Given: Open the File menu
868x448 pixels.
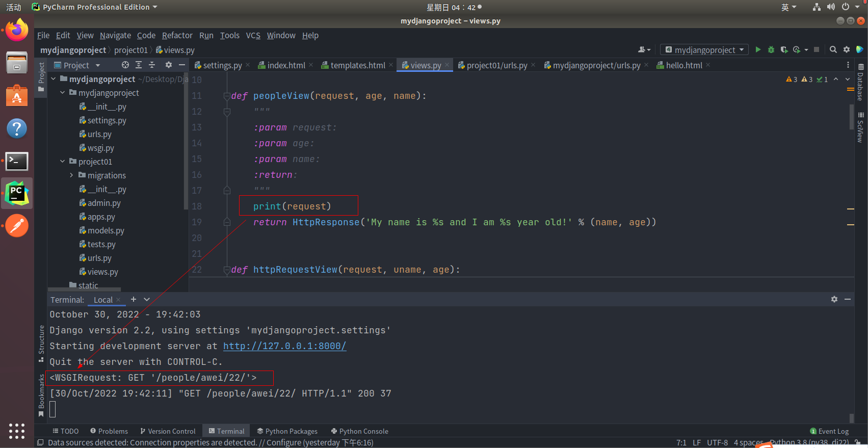Looking at the screenshot, I should click(x=43, y=35).
